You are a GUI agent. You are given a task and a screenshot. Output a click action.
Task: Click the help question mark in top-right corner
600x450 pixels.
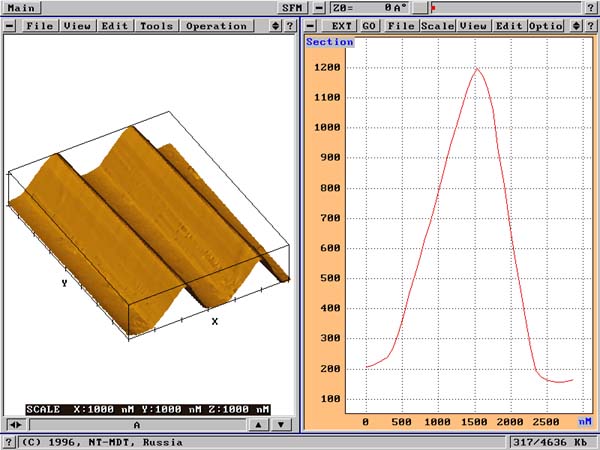[x=590, y=8]
